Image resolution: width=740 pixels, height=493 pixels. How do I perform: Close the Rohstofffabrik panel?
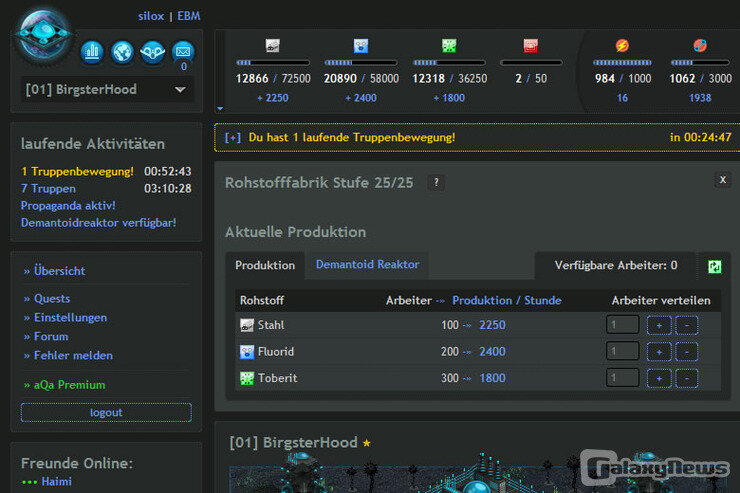click(x=722, y=179)
